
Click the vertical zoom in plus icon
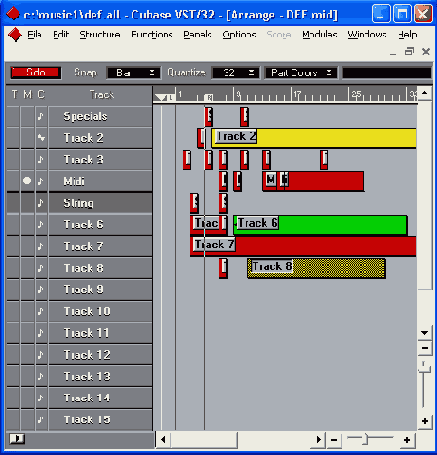425,421
